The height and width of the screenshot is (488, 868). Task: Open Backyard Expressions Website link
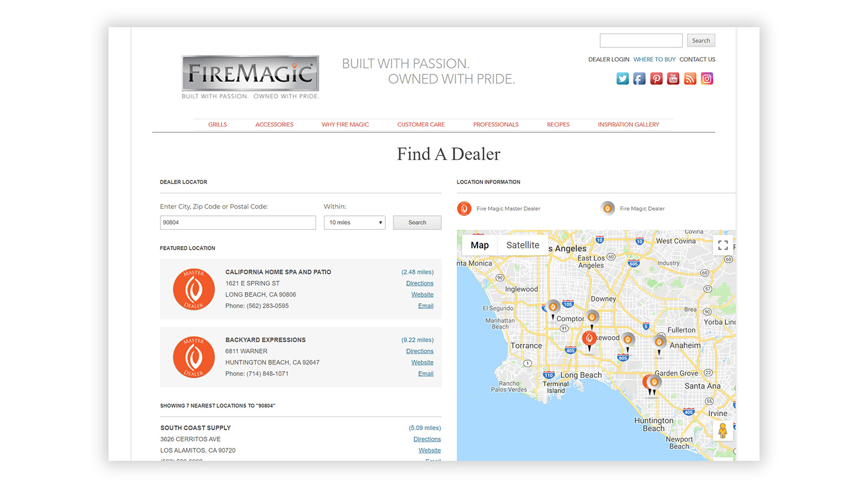coord(422,363)
